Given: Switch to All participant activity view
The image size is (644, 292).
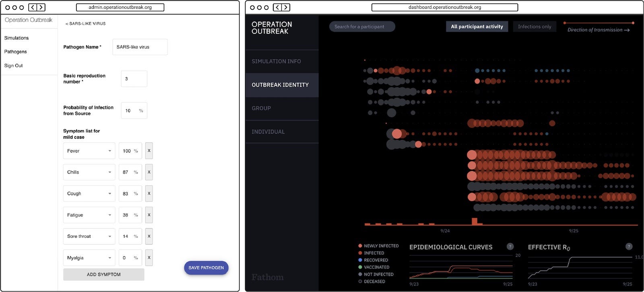Looking at the screenshot, I should [x=477, y=27].
